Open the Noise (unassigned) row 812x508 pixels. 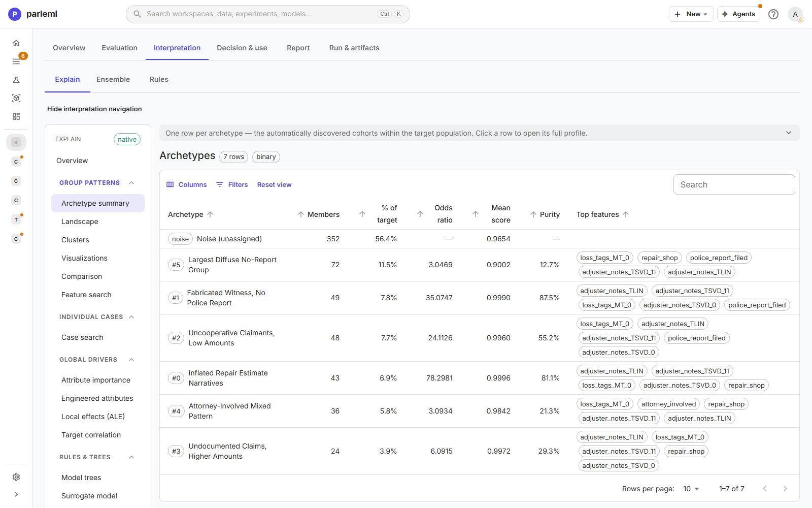tap(479, 239)
